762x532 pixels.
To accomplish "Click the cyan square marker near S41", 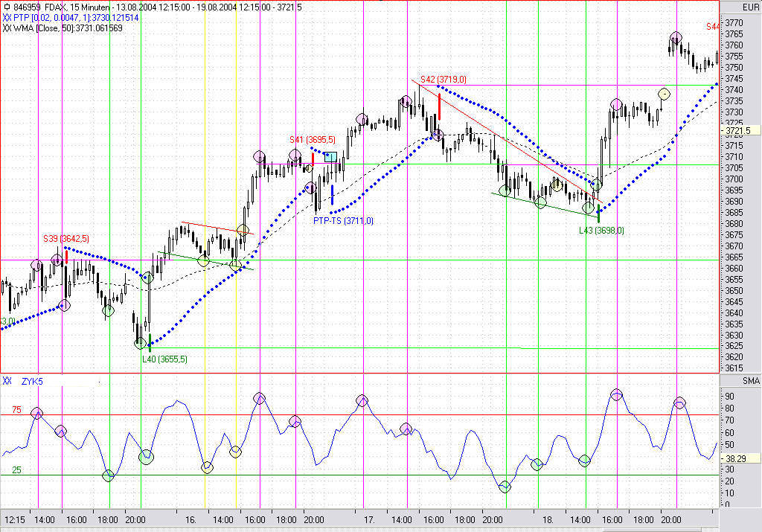I will pyautogui.click(x=330, y=157).
